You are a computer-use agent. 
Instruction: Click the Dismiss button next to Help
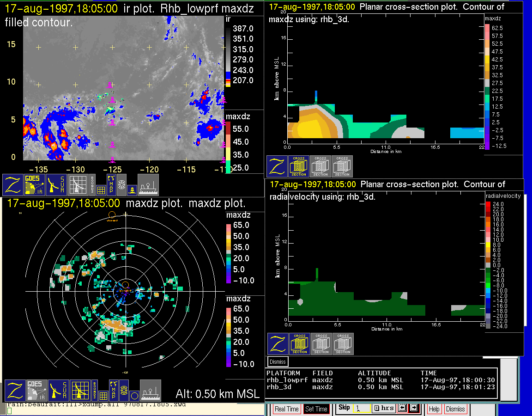[x=455, y=409]
